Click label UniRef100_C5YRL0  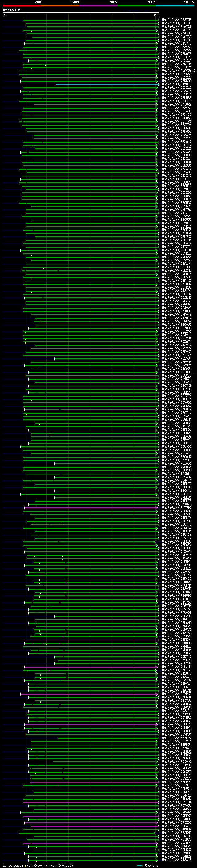pos(177,94)
